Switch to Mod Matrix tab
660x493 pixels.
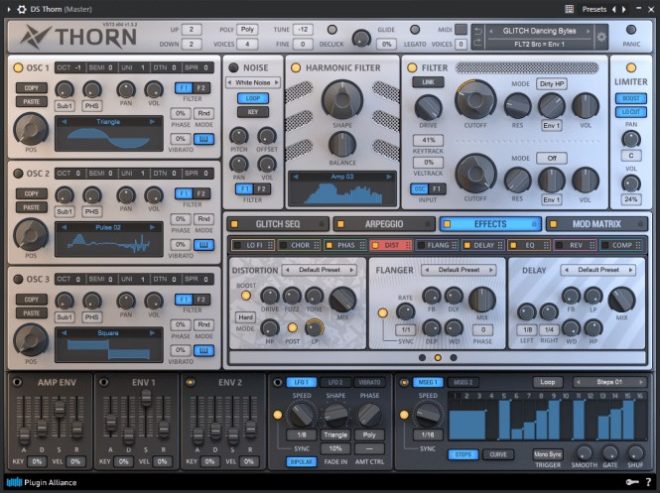tap(596, 224)
